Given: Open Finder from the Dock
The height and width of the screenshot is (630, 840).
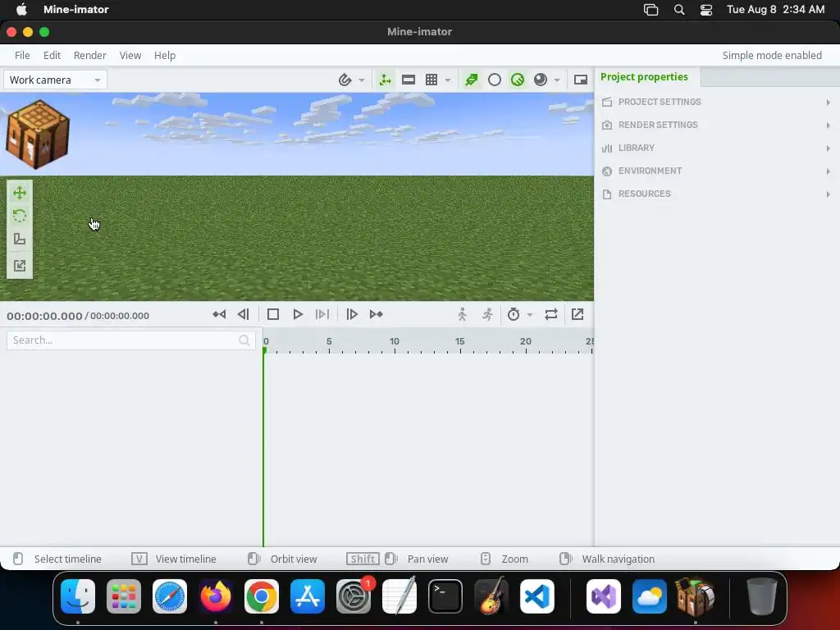Looking at the screenshot, I should click(78, 596).
